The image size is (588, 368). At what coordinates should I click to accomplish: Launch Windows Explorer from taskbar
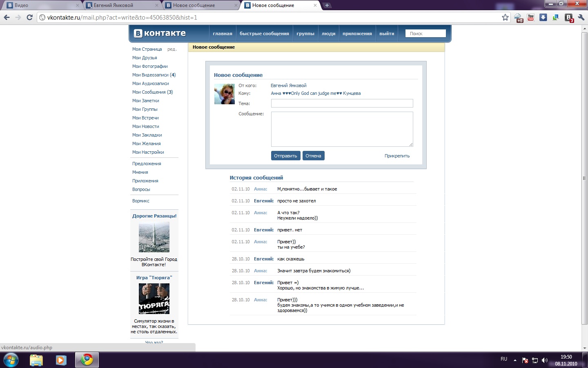tap(36, 360)
